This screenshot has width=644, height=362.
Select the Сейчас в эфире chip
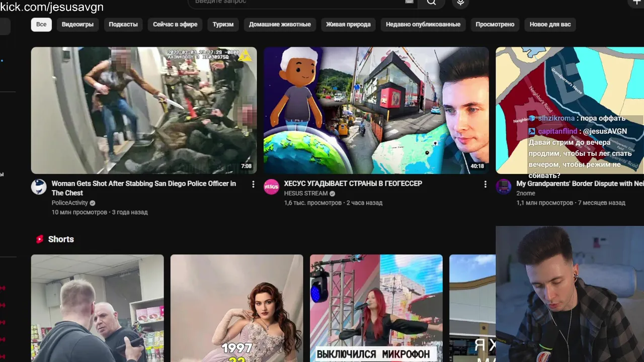click(175, 24)
